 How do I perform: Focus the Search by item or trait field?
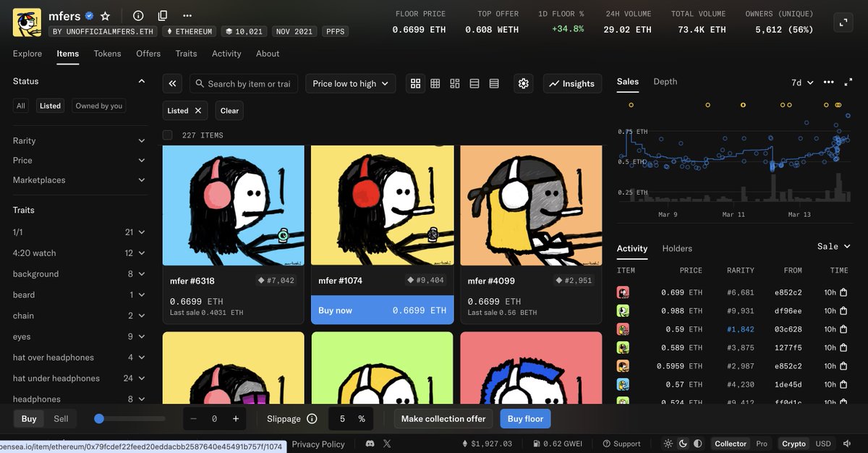pos(244,84)
